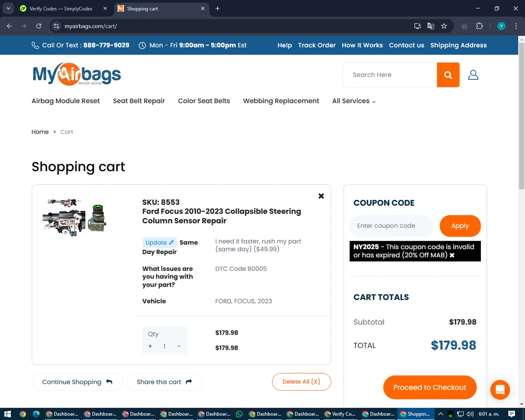525x420 pixels.
Task: Open Microsoft Edge in taskbar
Action: [36, 414]
